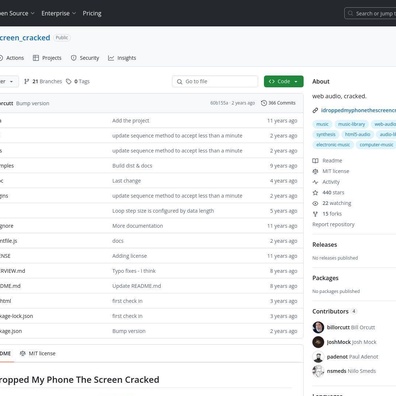Open the Security tab
Image resolution: width=396 pixels, height=396 pixels.
(x=85, y=58)
